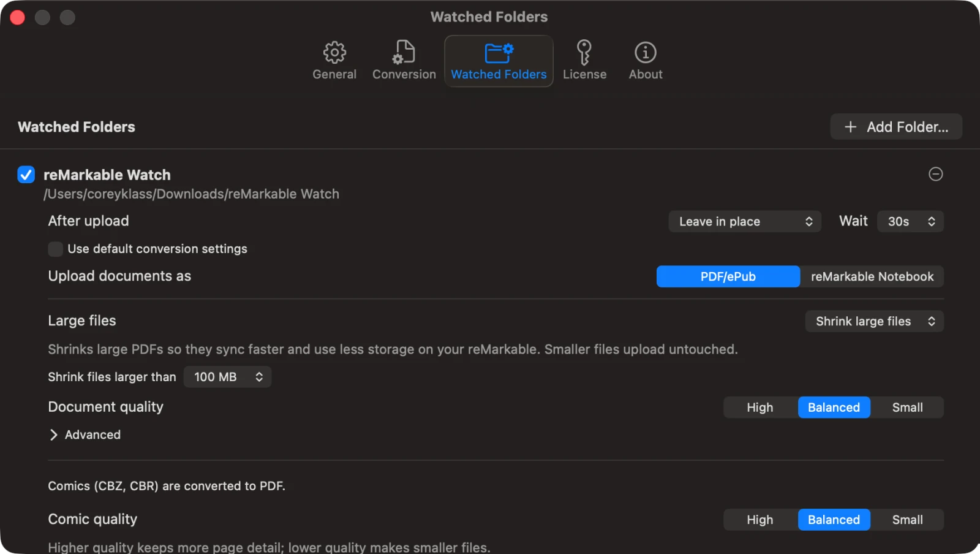This screenshot has height=554, width=980.
Task: Select reMarkable Notebook upload format
Action: [x=872, y=276]
